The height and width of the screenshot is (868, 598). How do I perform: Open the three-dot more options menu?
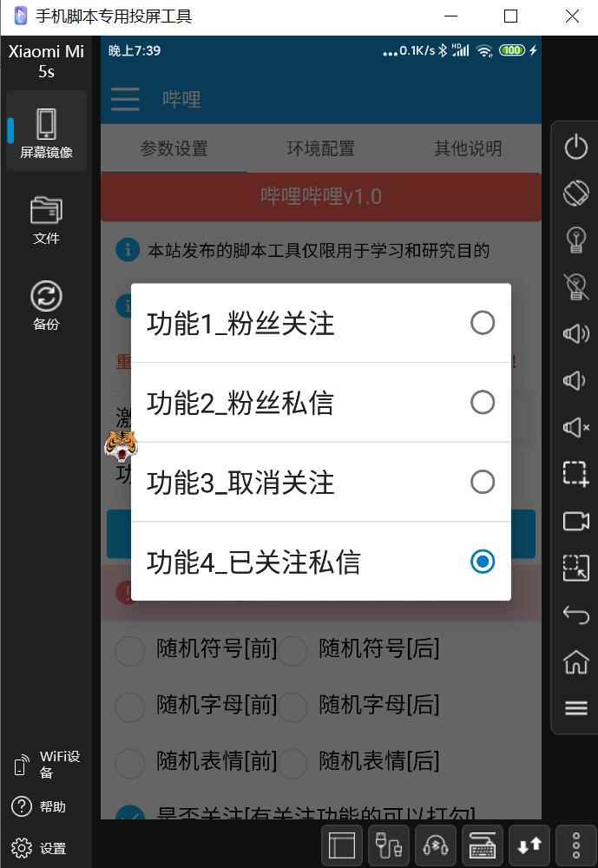(x=575, y=845)
